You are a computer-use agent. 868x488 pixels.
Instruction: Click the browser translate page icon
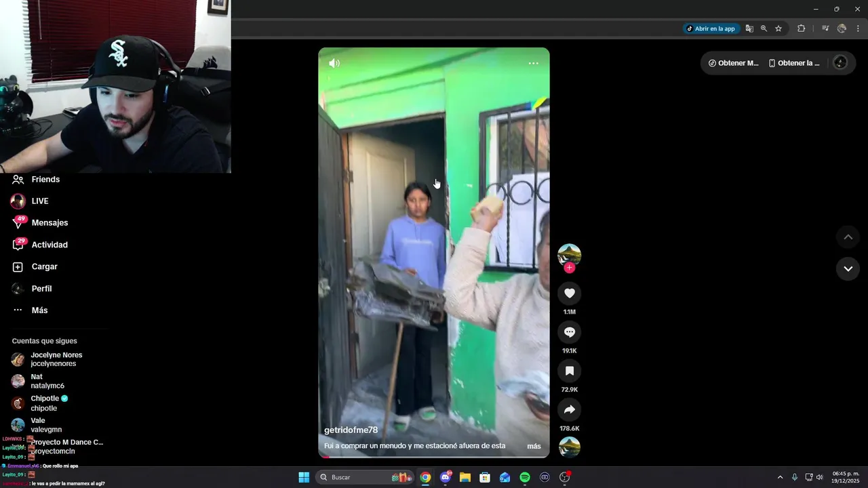[x=749, y=28]
